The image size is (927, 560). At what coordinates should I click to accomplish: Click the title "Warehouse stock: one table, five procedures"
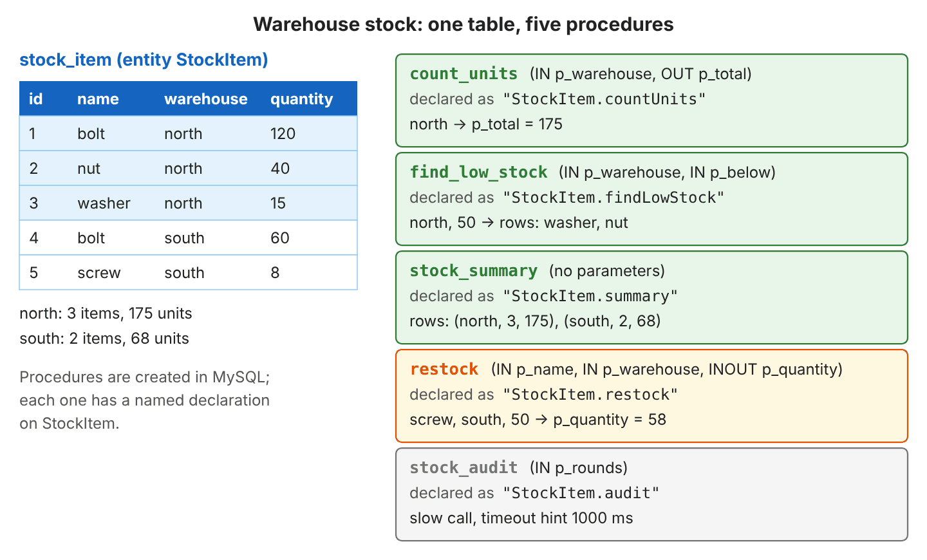click(464, 24)
